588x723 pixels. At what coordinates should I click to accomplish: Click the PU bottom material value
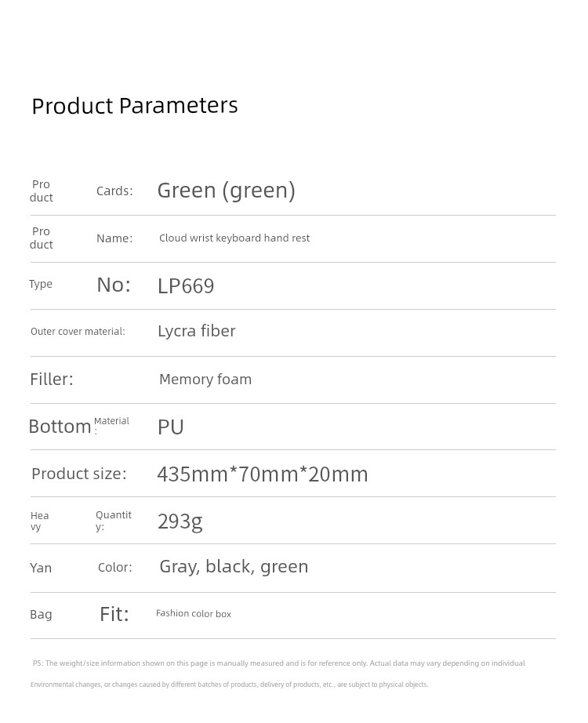(171, 427)
